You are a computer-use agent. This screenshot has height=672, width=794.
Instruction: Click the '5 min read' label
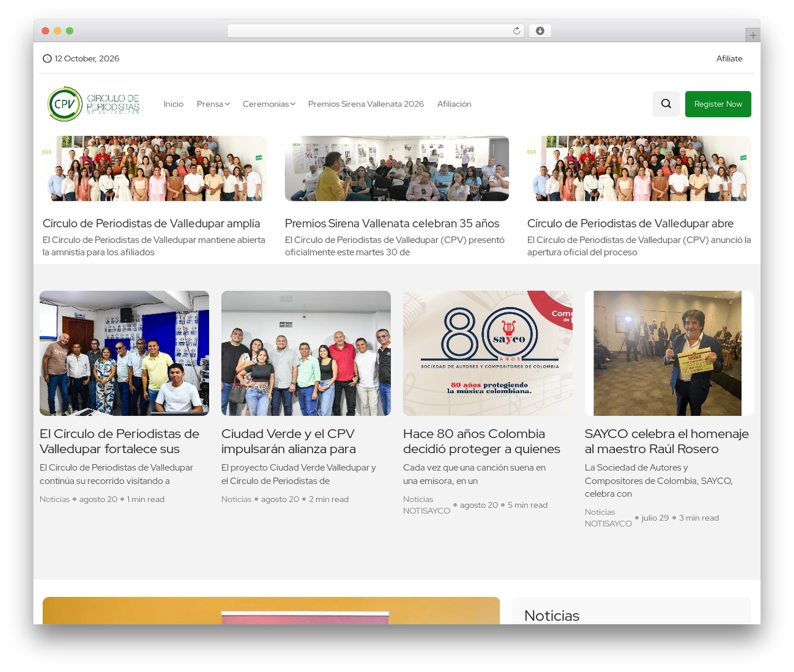pyautogui.click(x=527, y=505)
